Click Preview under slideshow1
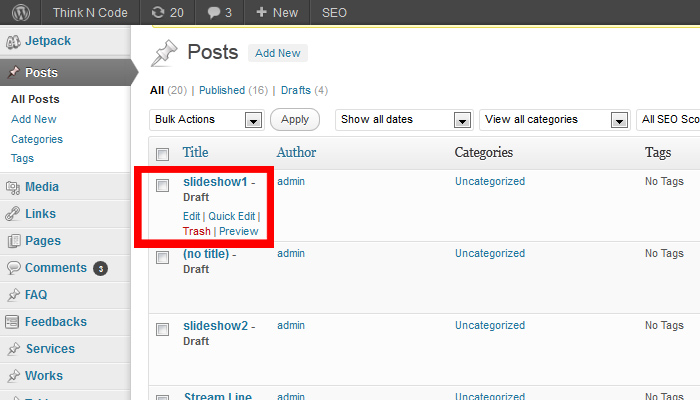700x400 pixels. point(238,231)
